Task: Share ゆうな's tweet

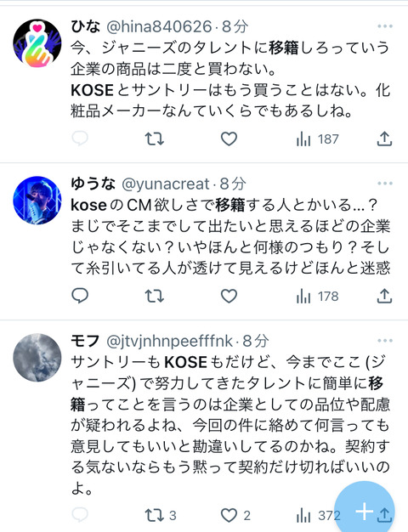Action: point(384,296)
